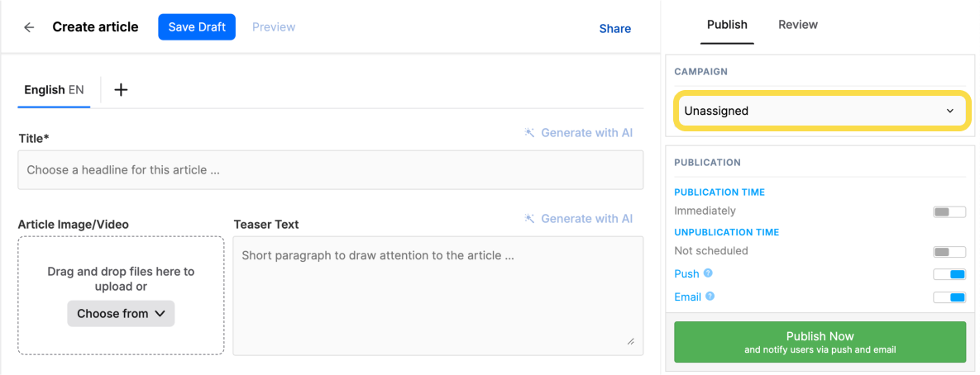980x375 pixels.
Task: Toggle the Not scheduled unpublication switch
Action: coord(949,252)
